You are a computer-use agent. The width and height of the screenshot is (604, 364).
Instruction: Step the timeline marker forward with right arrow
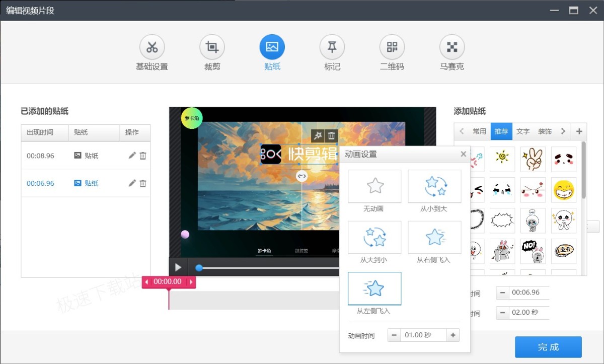[x=191, y=282]
